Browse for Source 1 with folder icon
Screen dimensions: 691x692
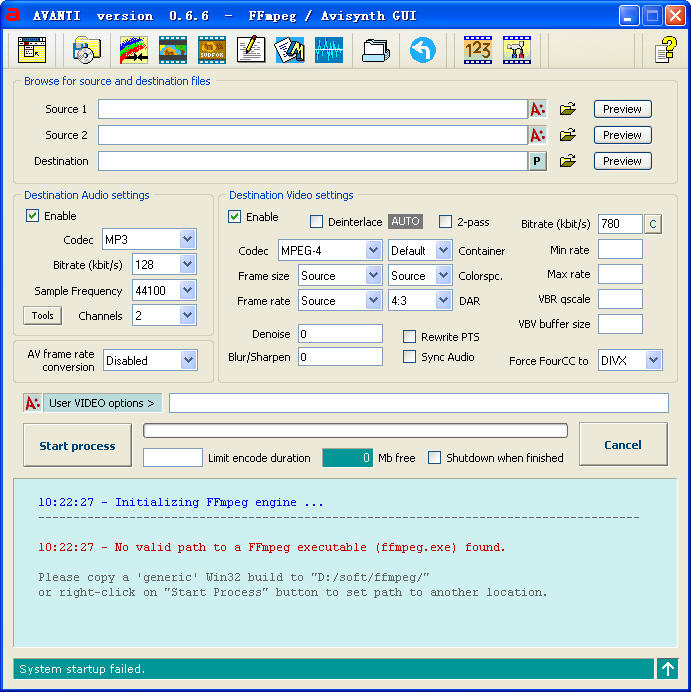tap(568, 109)
